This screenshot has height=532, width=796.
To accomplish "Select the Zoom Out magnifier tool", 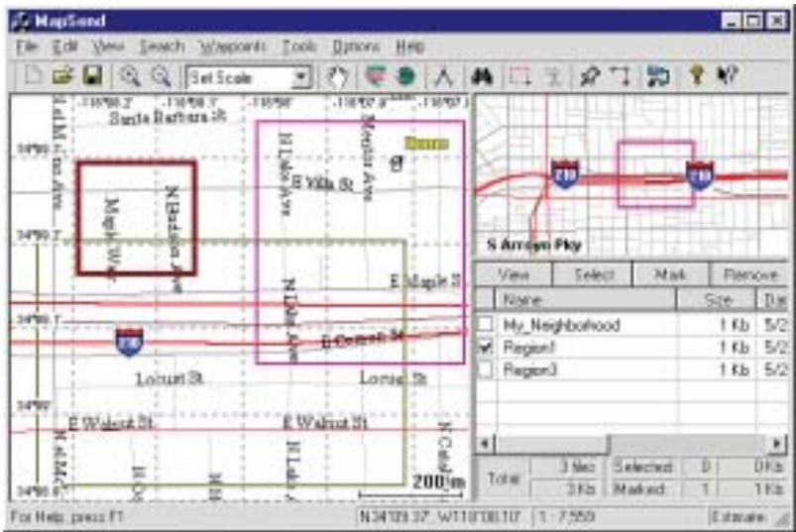I will (x=161, y=76).
